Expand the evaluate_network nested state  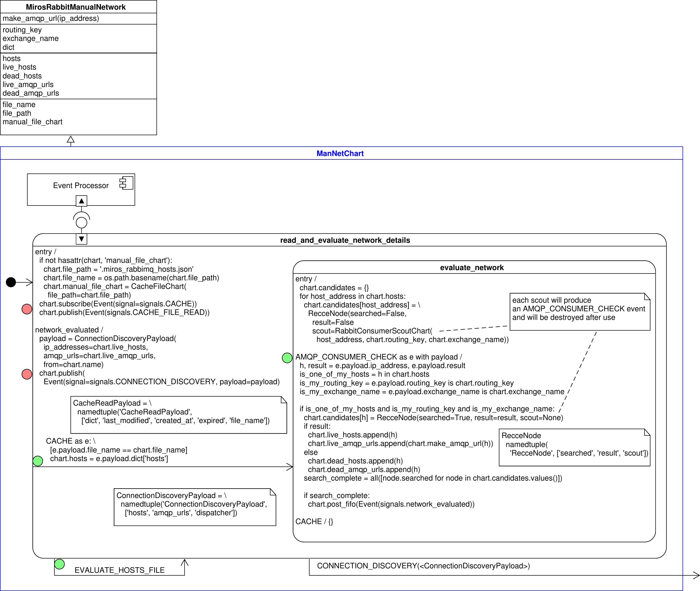(472, 267)
